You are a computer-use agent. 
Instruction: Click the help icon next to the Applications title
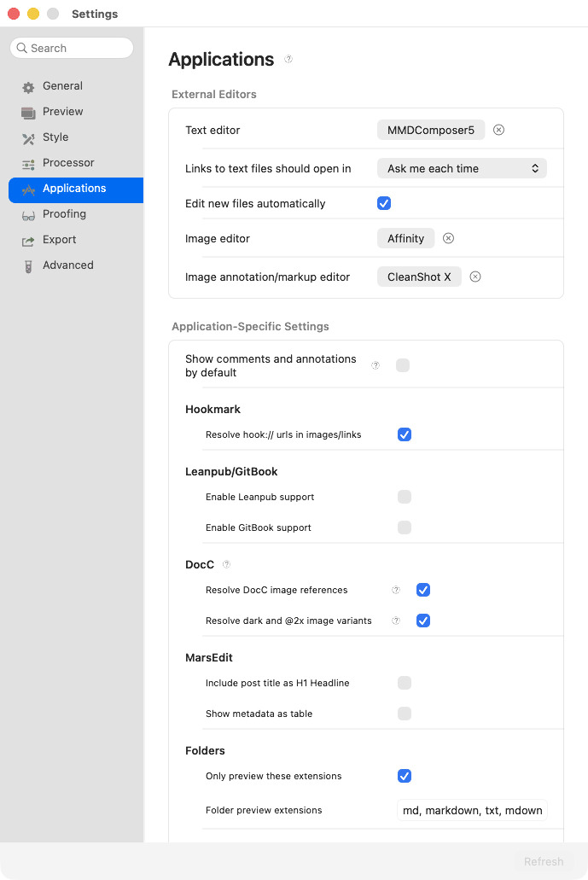point(288,59)
